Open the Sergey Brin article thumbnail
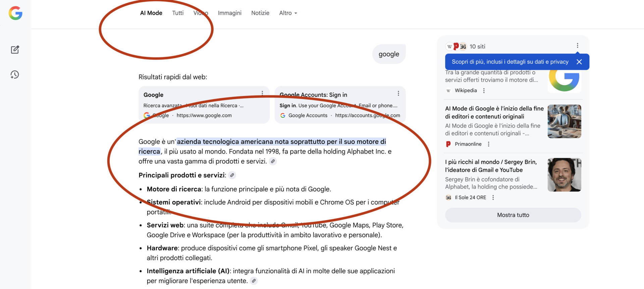Viewport: 644px width, 289px height. [564, 175]
